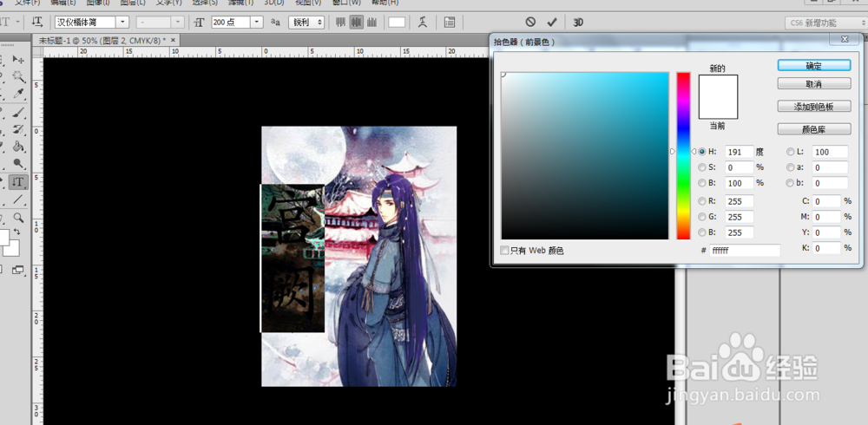Image resolution: width=868 pixels, height=425 pixels.
Task: Select the Brush tool
Action: click(18, 113)
